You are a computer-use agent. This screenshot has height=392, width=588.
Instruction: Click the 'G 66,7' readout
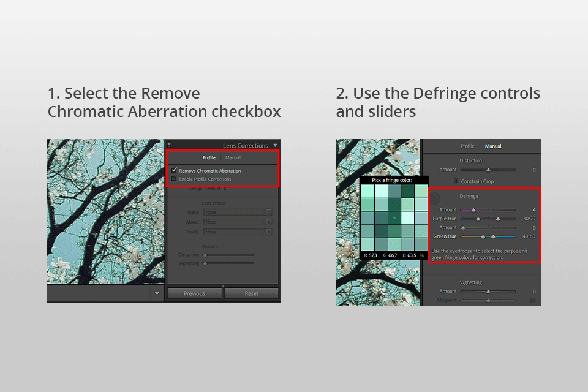(x=390, y=255)
